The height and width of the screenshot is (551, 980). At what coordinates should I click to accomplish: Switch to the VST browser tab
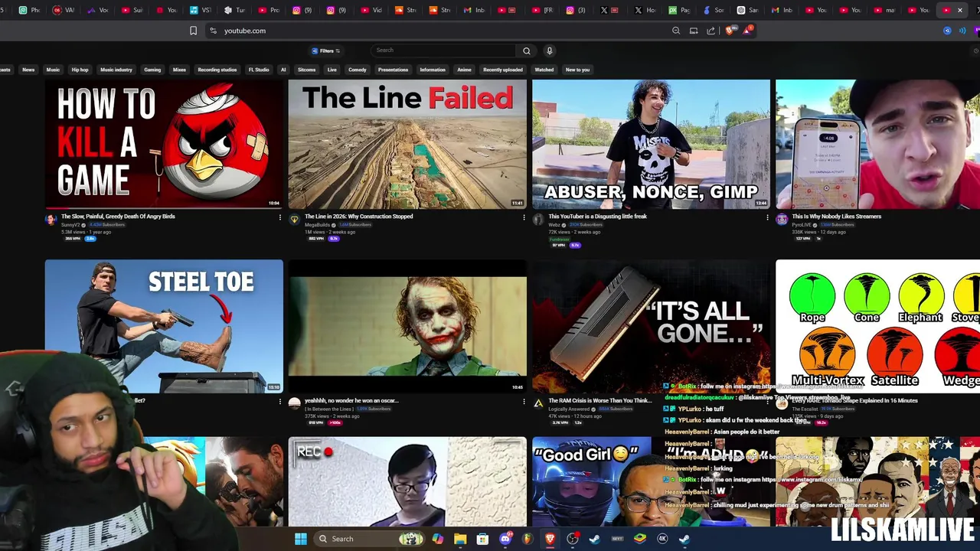pyautogui.click(x=201, y=10)
